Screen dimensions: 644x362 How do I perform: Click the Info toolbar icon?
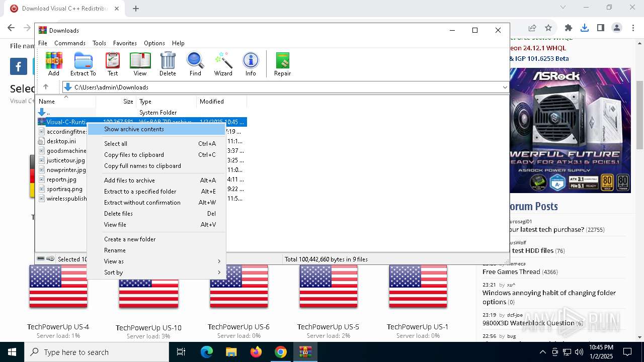[x=251, y=64]
